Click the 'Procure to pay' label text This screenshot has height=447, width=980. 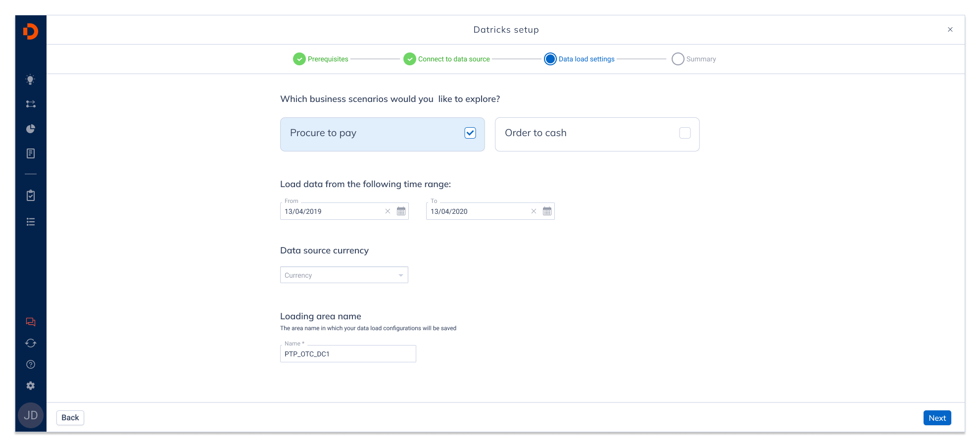(x=323, y=133)
